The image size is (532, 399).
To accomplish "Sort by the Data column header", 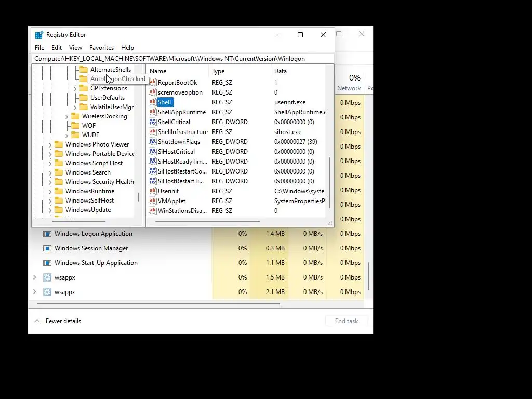I will [x=280, y=71].
